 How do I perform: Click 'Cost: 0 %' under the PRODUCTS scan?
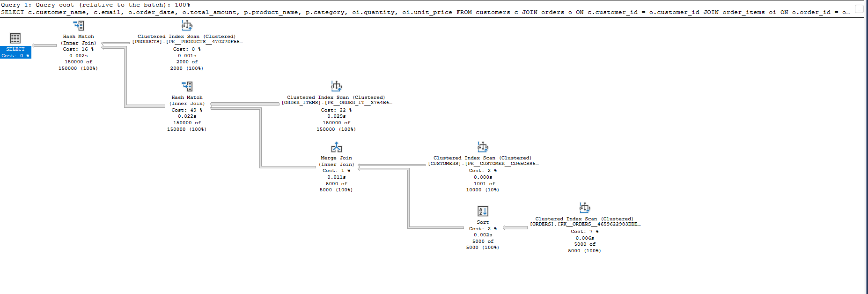point(187,49)
